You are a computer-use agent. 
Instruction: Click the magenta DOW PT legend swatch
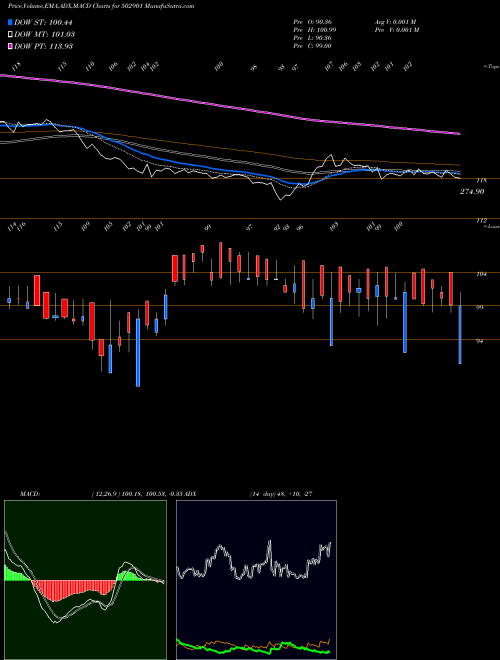pos(10,46)
